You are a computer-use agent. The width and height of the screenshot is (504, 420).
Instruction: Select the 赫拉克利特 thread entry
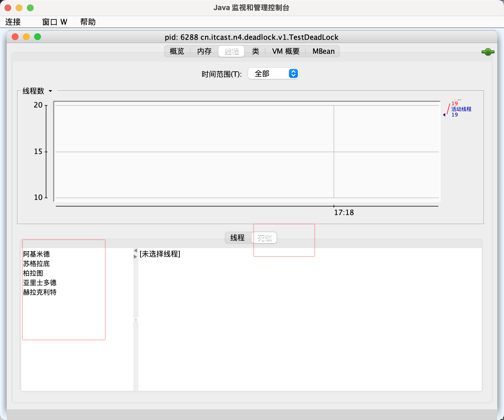click(40, 292)
